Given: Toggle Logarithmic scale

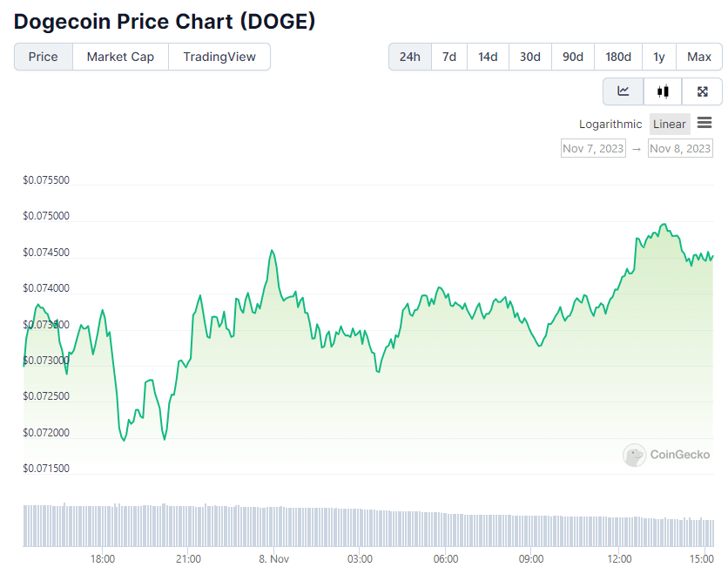Looking at the screenshot, I should 610,124.
